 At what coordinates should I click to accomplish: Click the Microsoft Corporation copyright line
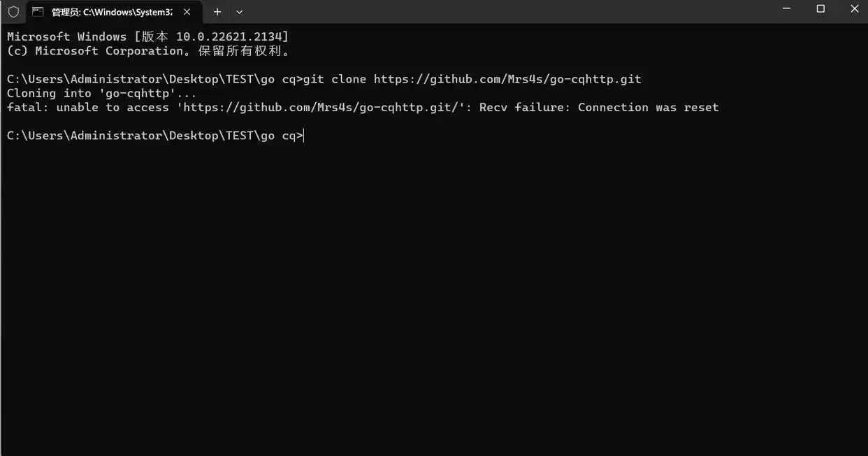pyautogui.click(x=147, y=51)
